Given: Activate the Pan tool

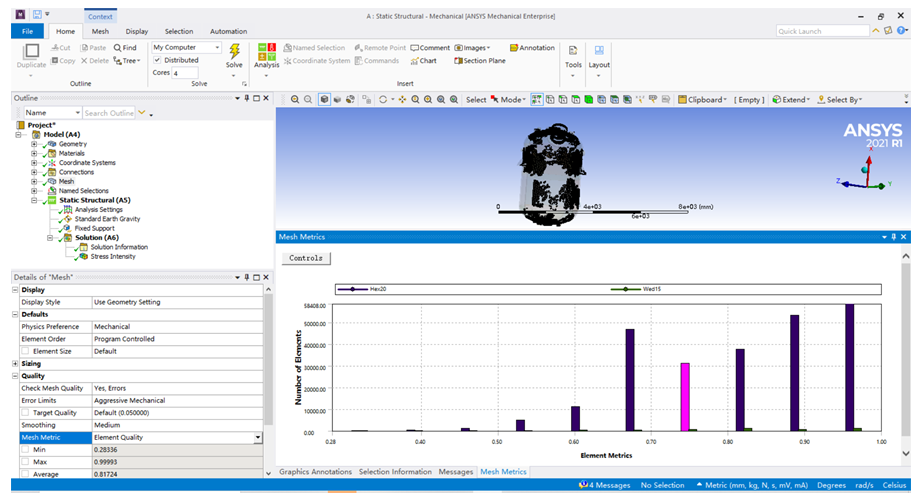Looking at the screenshot, I should [403, 100].
